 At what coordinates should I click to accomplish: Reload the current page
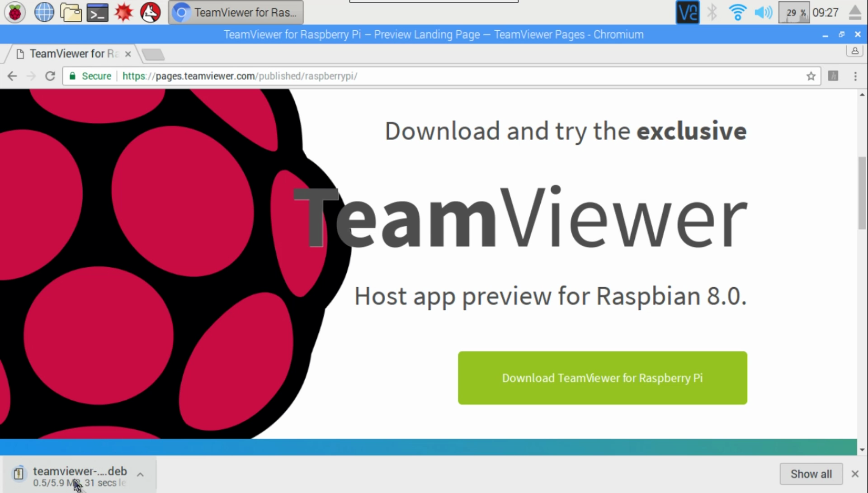pyautogui.click(x=50, y=76)
